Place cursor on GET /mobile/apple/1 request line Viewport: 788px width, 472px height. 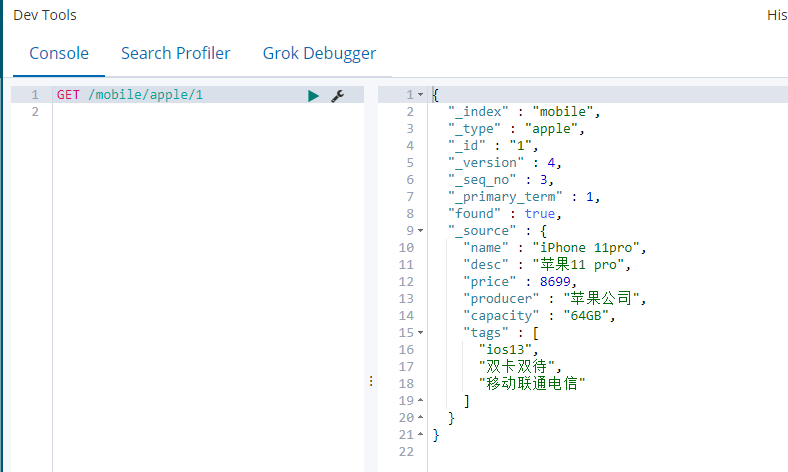pos(130,95)
